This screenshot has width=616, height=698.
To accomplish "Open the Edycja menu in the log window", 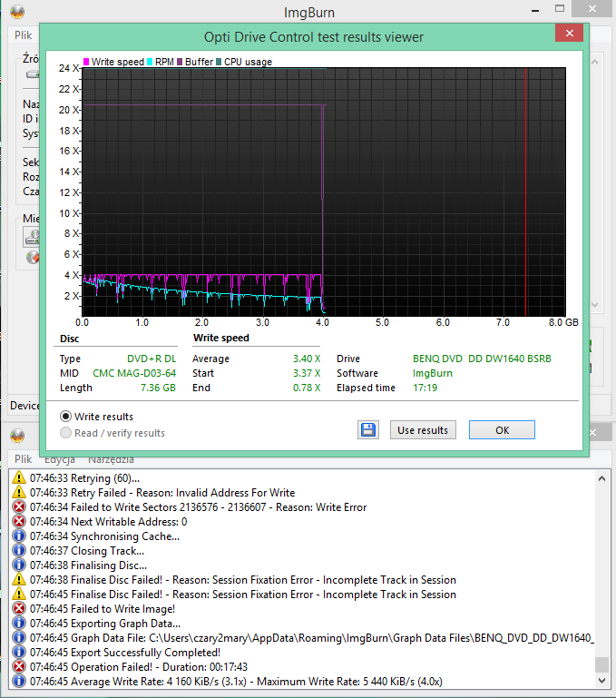I will coord(60,460).
